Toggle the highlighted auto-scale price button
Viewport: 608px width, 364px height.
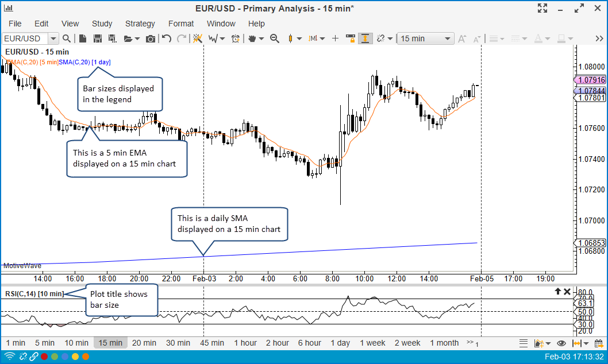coord(365,38)
